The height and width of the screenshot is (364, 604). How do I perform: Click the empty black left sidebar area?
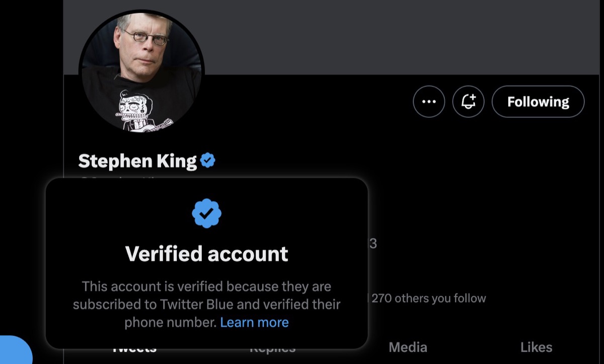30,151
